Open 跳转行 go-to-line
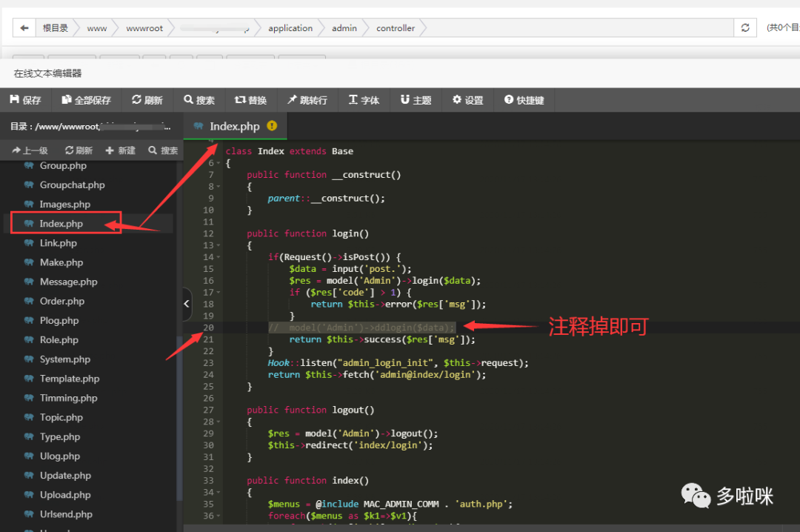This screenshot has height=532, width=800. click(307, 100)
